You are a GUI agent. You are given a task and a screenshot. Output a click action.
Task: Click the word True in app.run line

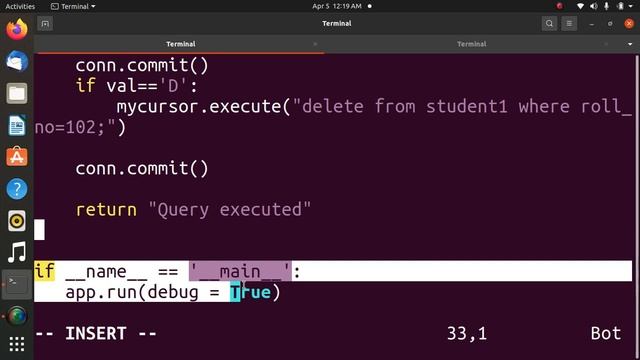click(250, 292)
